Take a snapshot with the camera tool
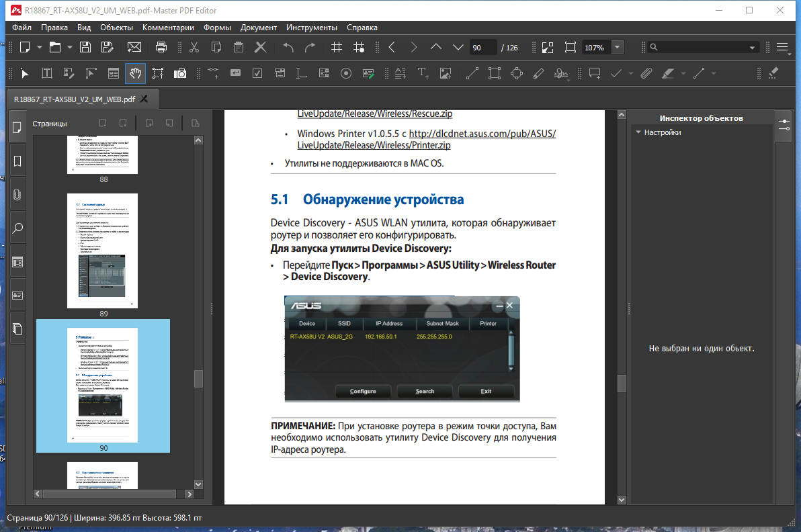This screenshot has height=532, width=801. point(180,73)
